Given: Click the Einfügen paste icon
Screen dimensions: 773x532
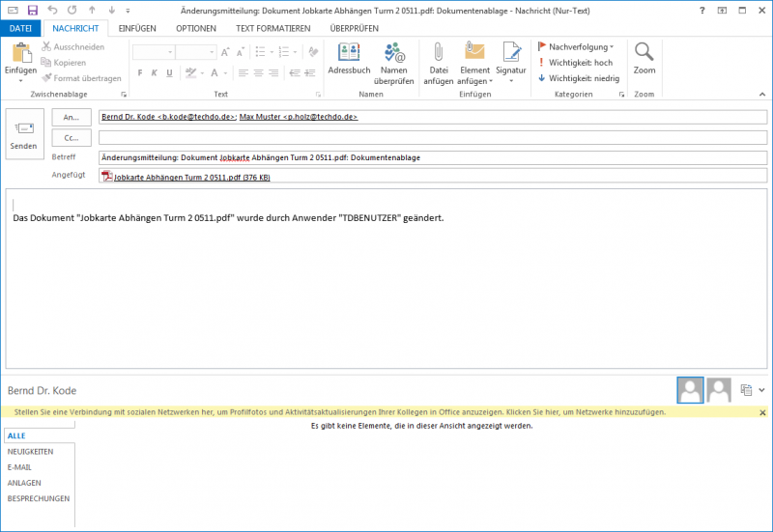Looking at the screenshot, I should [20, 53].
